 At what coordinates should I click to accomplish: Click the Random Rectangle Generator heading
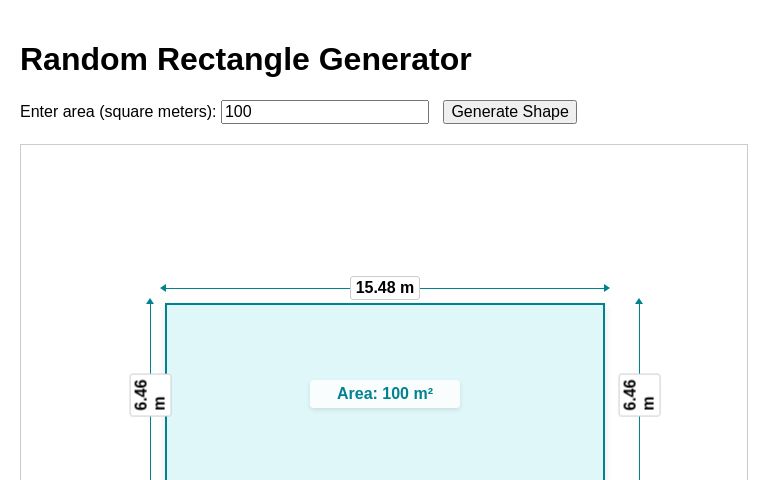245,59
